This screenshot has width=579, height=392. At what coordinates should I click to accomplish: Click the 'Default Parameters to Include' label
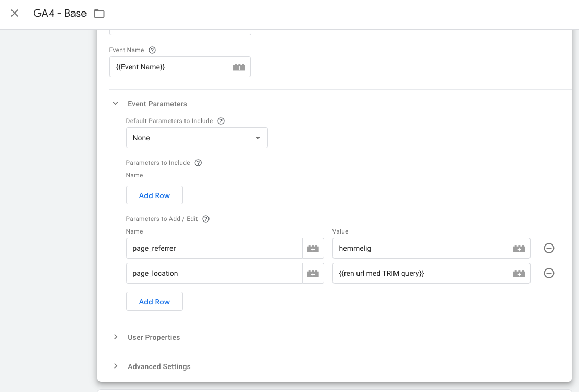169,121
